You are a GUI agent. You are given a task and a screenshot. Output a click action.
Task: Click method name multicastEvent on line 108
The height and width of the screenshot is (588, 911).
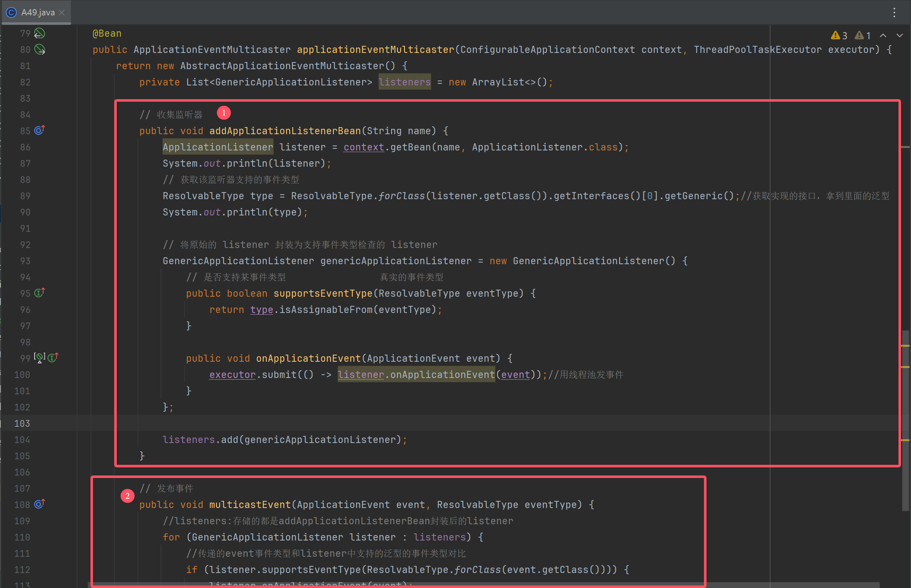pyautogui.click(x=250, y=505)
